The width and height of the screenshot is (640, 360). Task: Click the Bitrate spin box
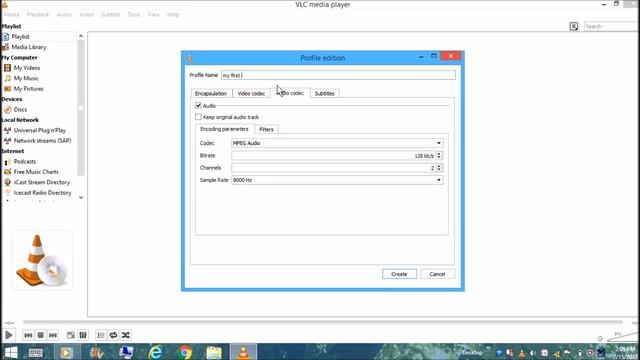(x=337, y=156)
